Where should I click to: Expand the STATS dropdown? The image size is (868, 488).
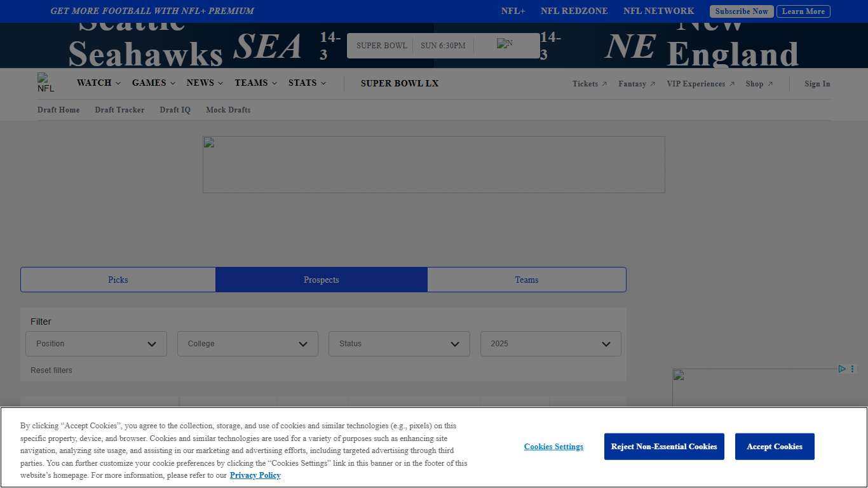302,83
